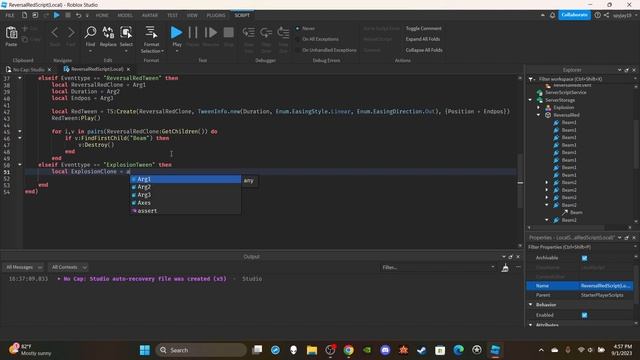Click the Step Into debugger icon
The image size is (640, 360).
pos(248,32)
